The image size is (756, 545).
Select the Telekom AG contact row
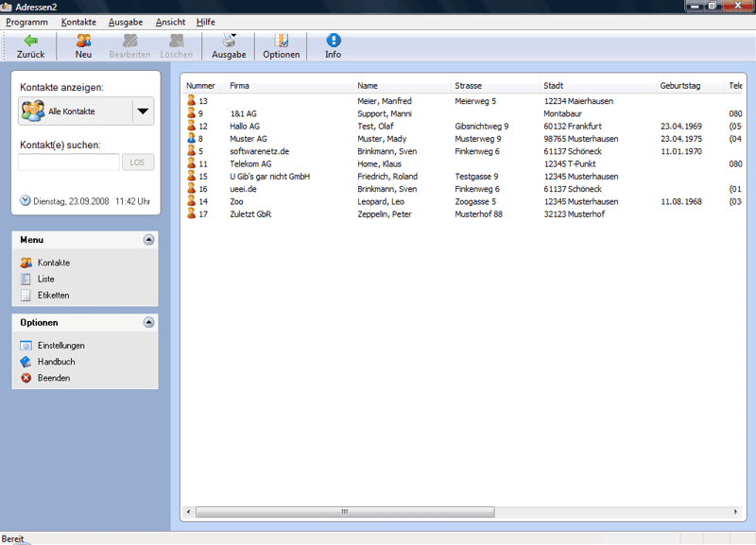(x=250, y=163)
